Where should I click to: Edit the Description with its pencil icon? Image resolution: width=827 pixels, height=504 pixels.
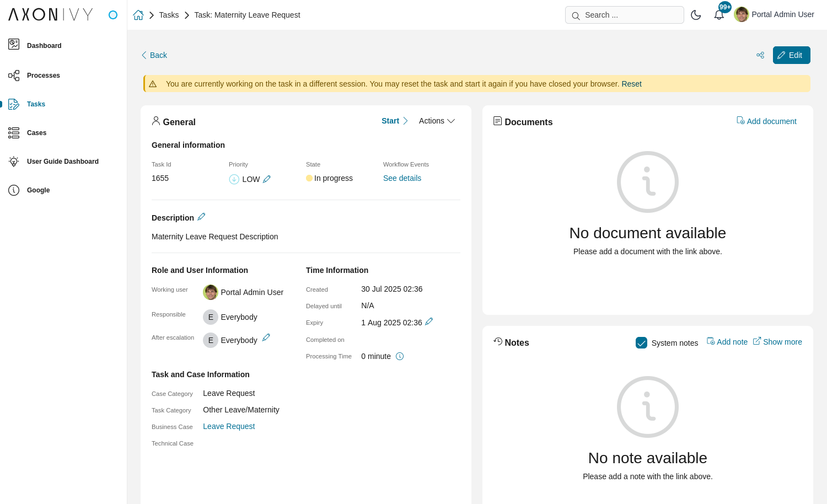point(201,217)
